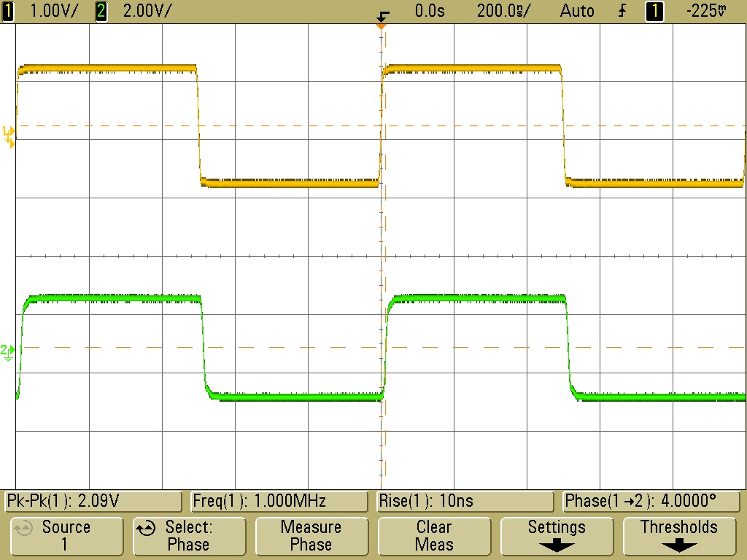Open the Source 1 softkey
This screenshot has height=560, width=747.
pyautogui.click(x=66, y=536)
